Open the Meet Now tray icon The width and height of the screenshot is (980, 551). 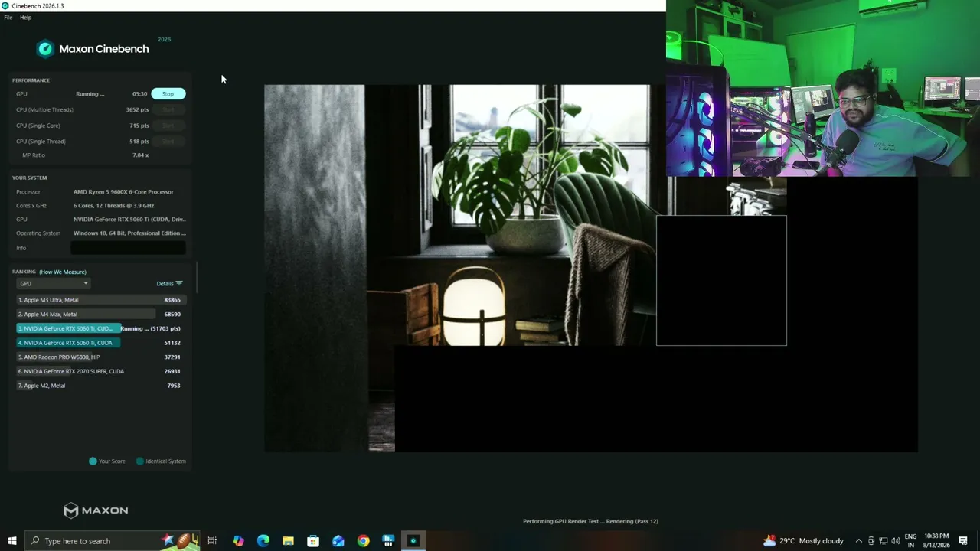click(871, 541)
